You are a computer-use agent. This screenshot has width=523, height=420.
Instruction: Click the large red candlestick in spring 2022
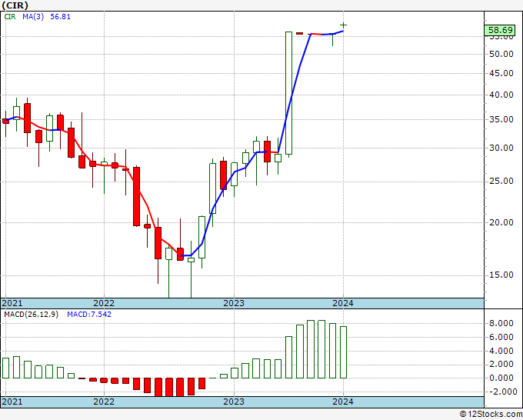tap(136, 196)
